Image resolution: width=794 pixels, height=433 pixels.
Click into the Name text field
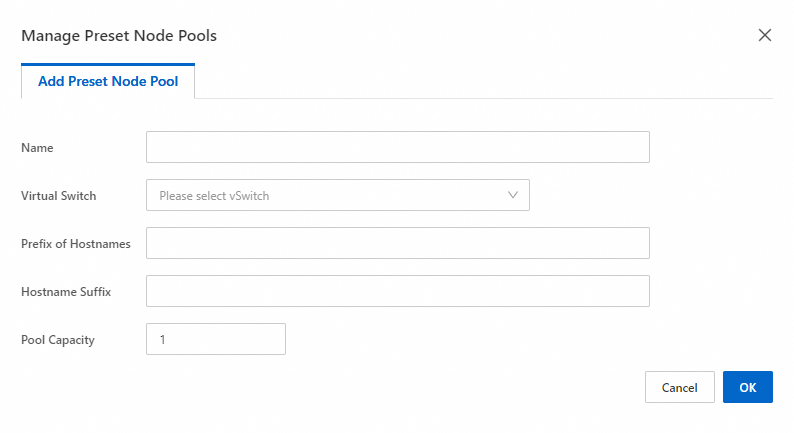tap(397, 147)
